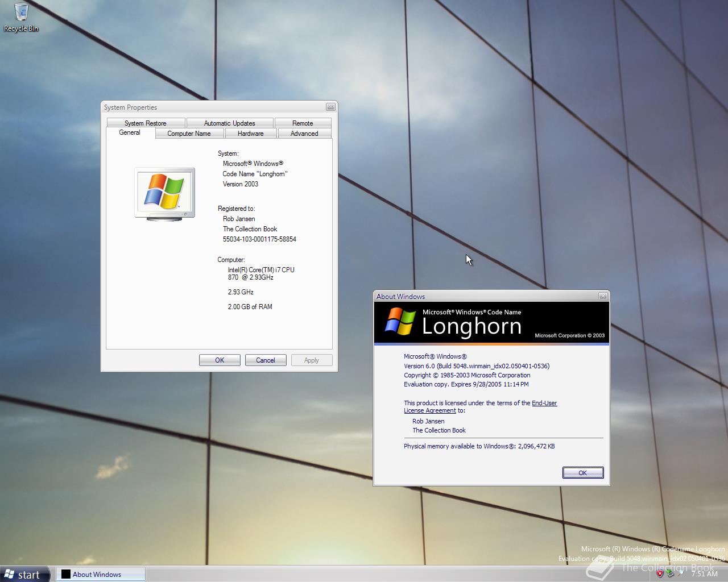This screenshot has width=728, height=582.
Task: Open the Remote tab
Action: coord(303,123)
